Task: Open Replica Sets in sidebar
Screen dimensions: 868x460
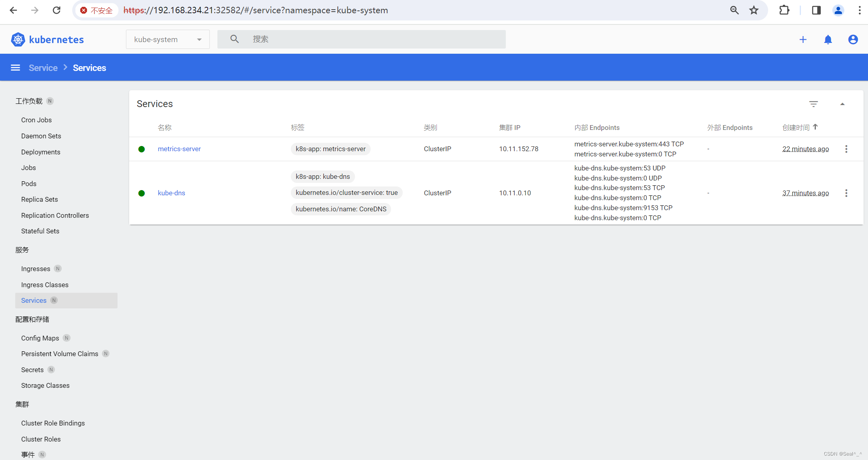Action: 39,199
